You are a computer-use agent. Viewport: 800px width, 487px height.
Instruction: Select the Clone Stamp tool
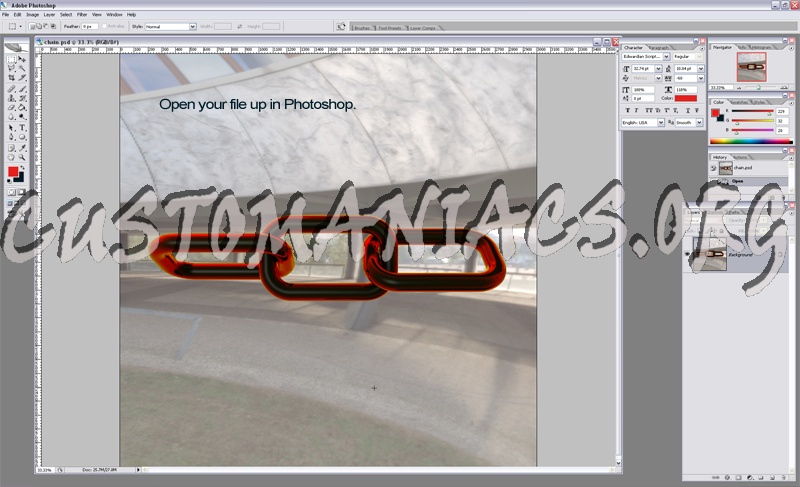click(11, 98)
